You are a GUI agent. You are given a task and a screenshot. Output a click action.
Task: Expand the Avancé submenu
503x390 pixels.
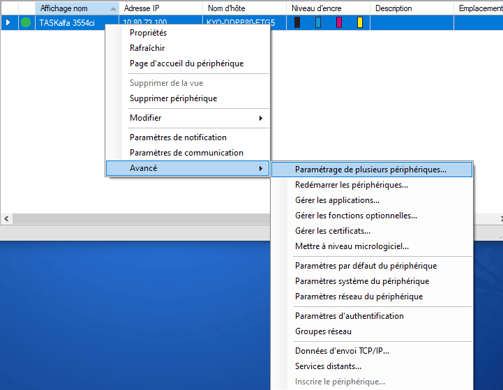point(188,168)
